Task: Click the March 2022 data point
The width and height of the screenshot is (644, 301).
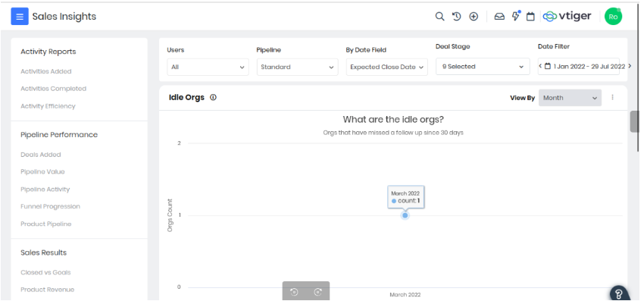Action: [x=405, y=215]
